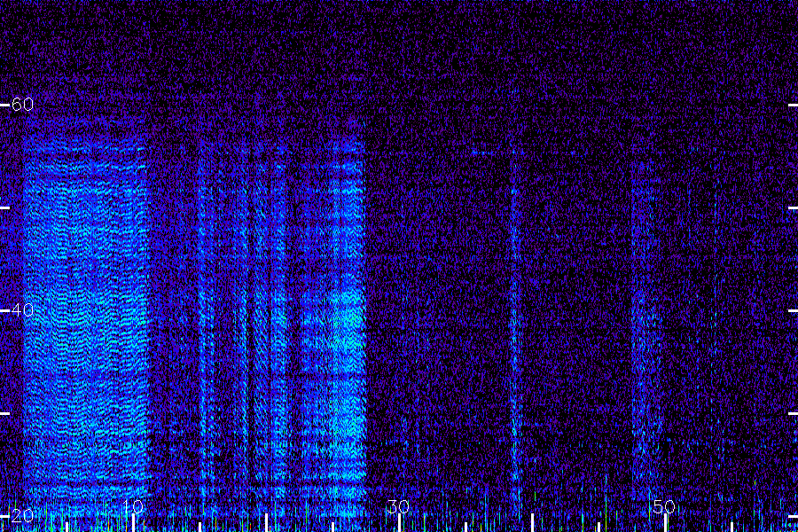Select the "30" label on the time axis
Viewport: 798px width, 532px height.
click(x=398, y=506)
